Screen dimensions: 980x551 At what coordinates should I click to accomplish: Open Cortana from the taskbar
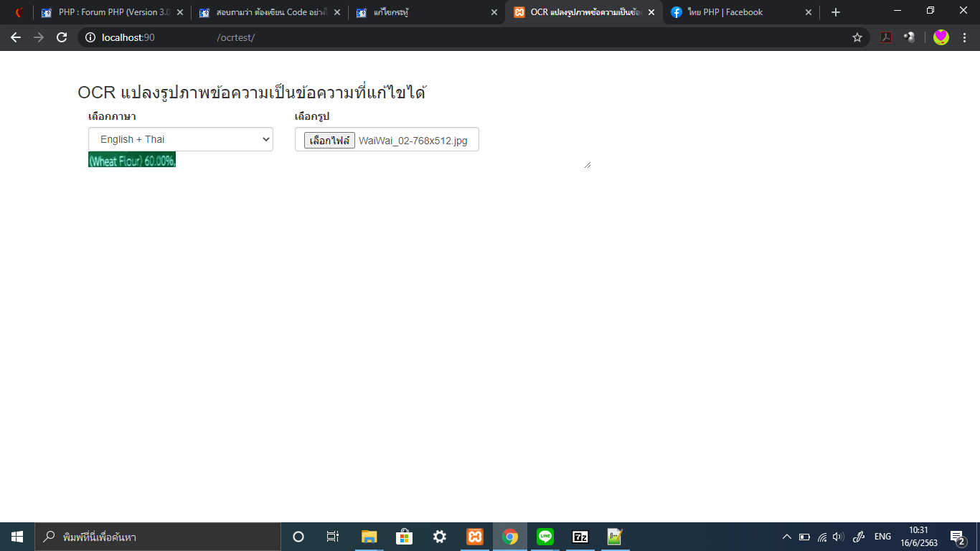(298, 537)
